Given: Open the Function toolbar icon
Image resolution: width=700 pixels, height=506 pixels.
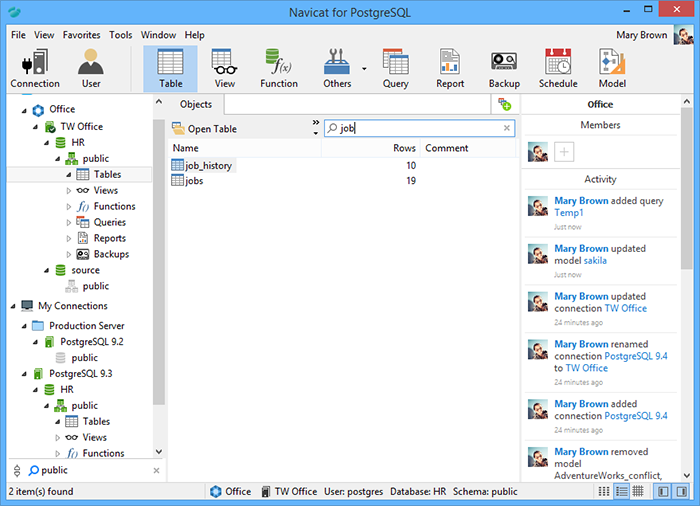Looking at the screenshot, I should 279,69.
